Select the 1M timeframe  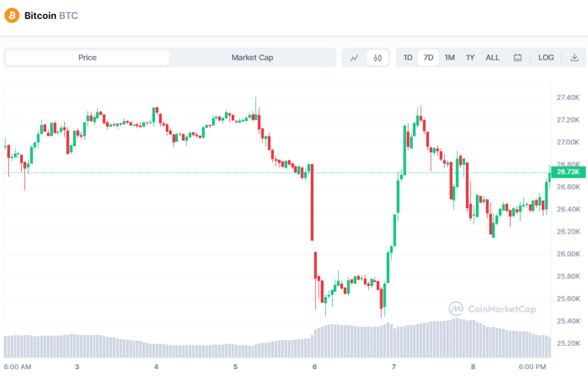(449, 57)
